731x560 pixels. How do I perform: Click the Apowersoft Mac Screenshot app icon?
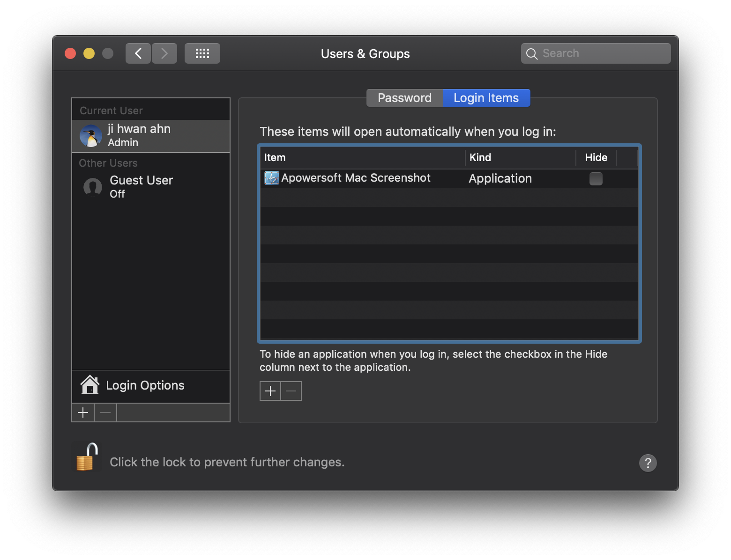(x=272, y=178)
